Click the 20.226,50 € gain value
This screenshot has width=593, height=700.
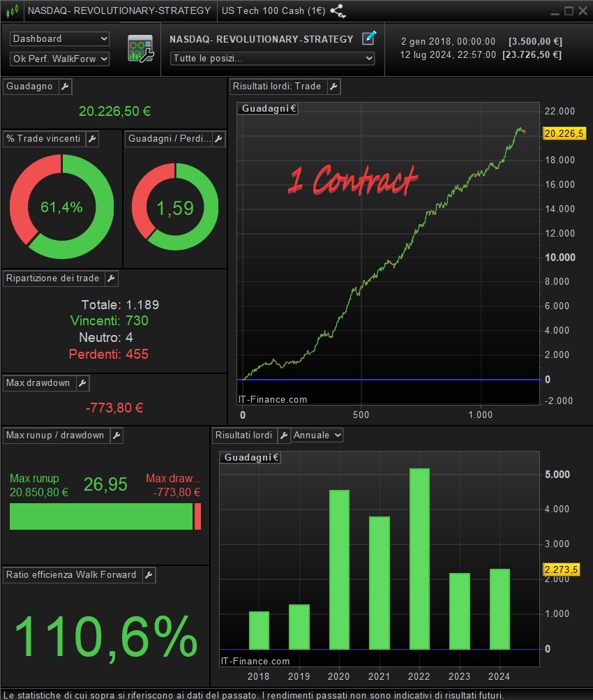click(x=114, y=111)
